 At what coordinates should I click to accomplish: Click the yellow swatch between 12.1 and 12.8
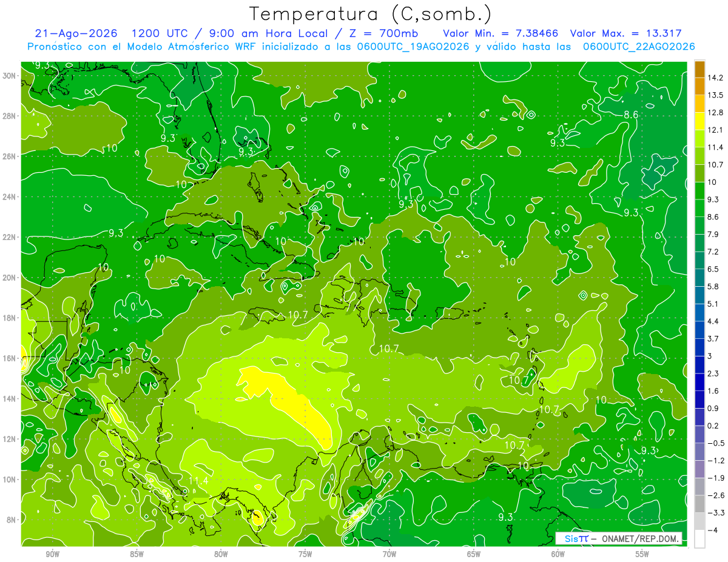tap(699, 121)
